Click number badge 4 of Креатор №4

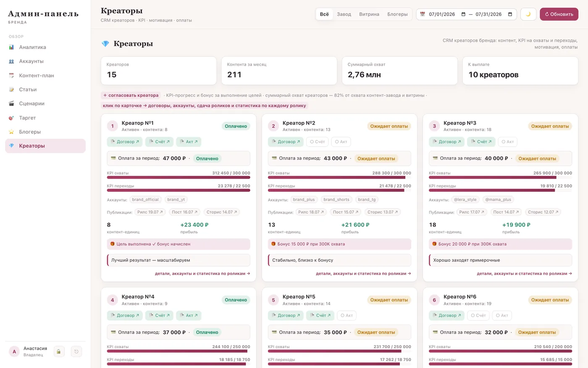pos(112,300)
